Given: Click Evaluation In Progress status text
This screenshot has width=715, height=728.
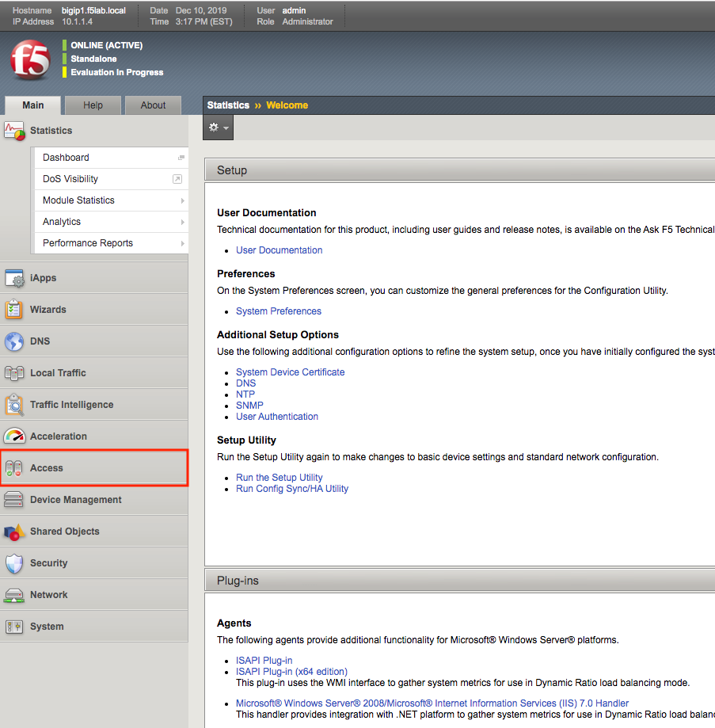Looking at the screenshot, I should click(x=116, y=72).
